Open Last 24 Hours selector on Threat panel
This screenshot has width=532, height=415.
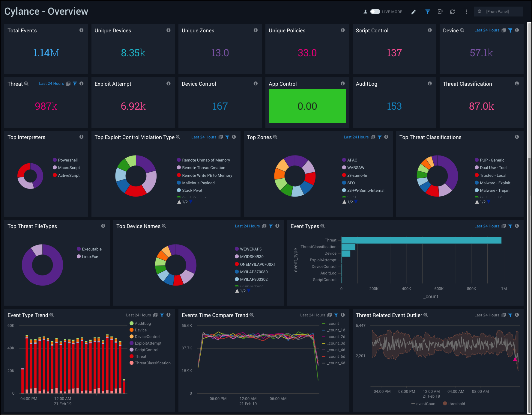pos(51,84)
